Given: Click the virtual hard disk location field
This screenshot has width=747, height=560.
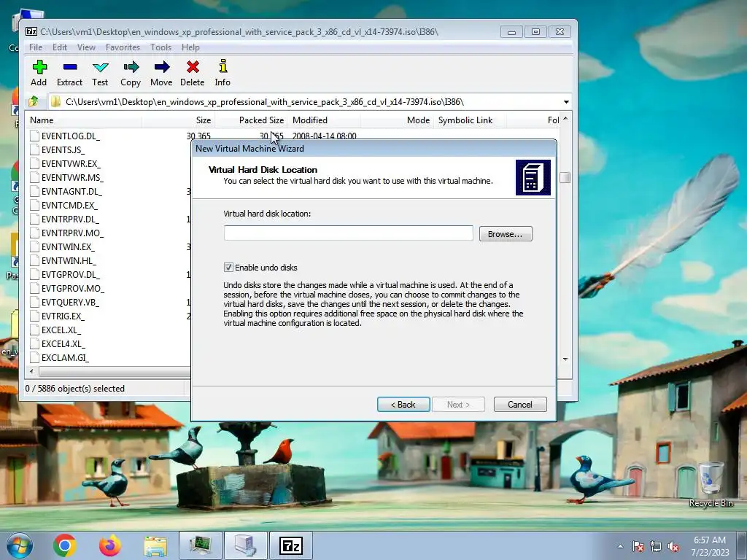Looking at the screenshot, I should pos(348,233).
